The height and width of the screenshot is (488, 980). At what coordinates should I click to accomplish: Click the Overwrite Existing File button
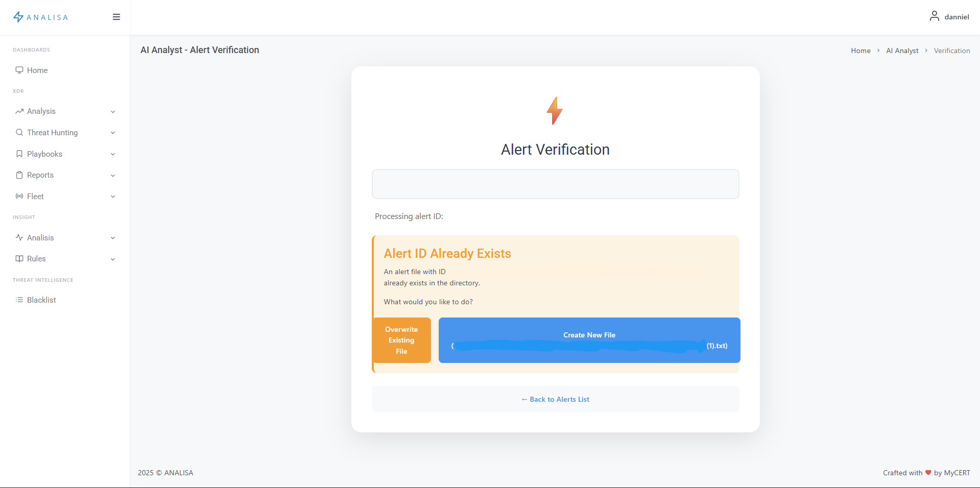click(401, 340)
